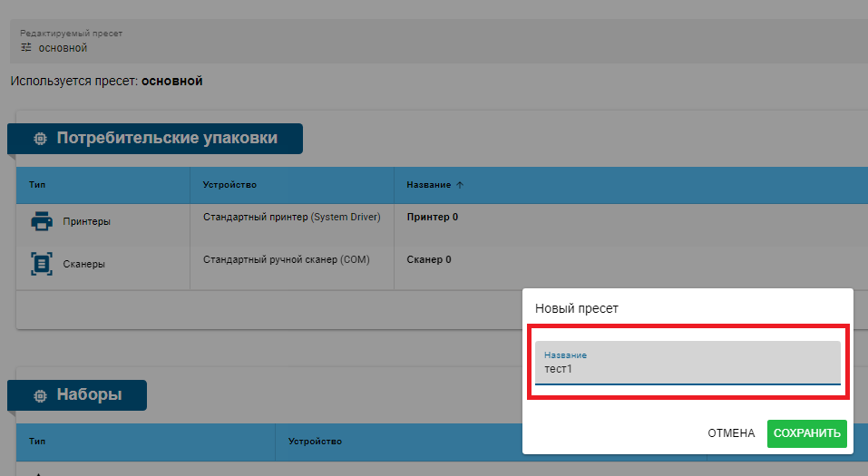Select the Наборы section title
The width and height of the screenshot is (868, 476).
click(89, 395)
